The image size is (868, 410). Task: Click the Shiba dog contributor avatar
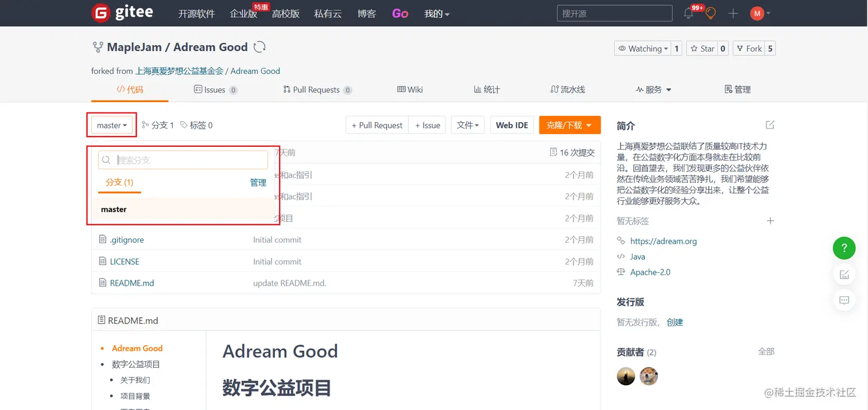tap(649, 376)
